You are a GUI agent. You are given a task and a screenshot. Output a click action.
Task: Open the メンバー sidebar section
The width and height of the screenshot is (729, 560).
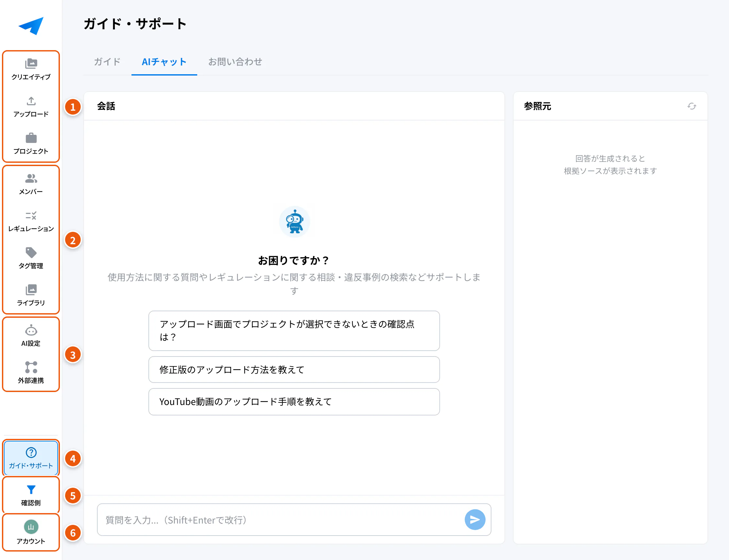(x=31, y=184)
